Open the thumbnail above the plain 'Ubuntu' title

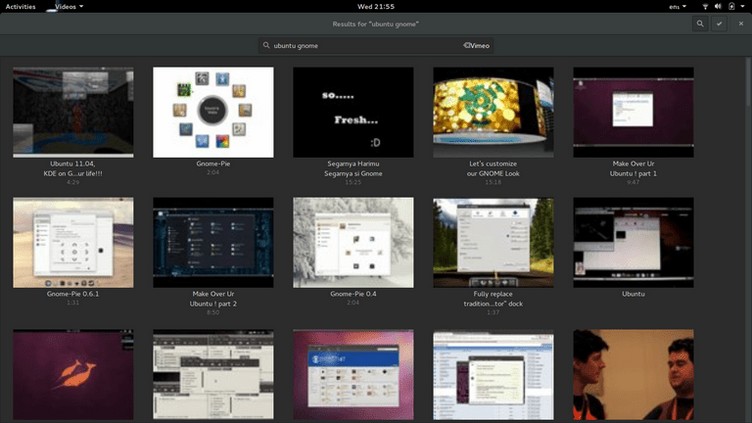[633, 243]
